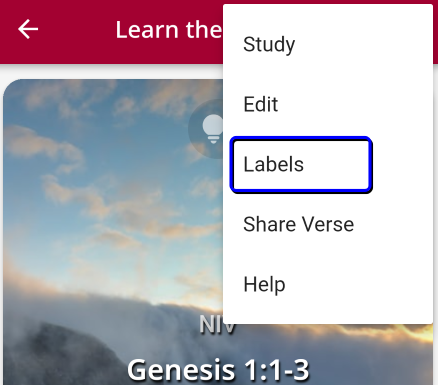Click the word Study in the dropdown list
The height and width of the screenshot is (385, 438).
point(269,45)
